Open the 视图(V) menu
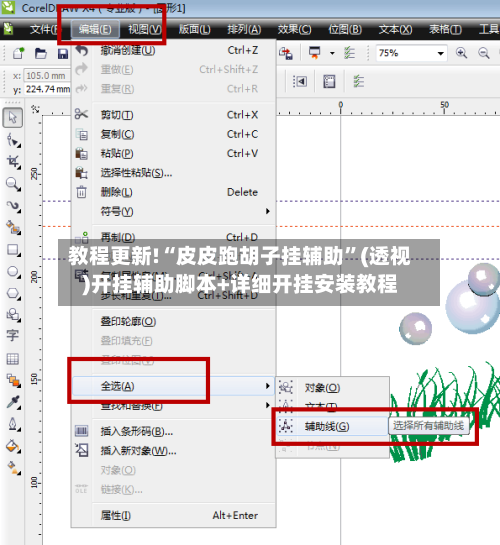The height and width of the screenshot is (545, 500). tap(145, 29)
